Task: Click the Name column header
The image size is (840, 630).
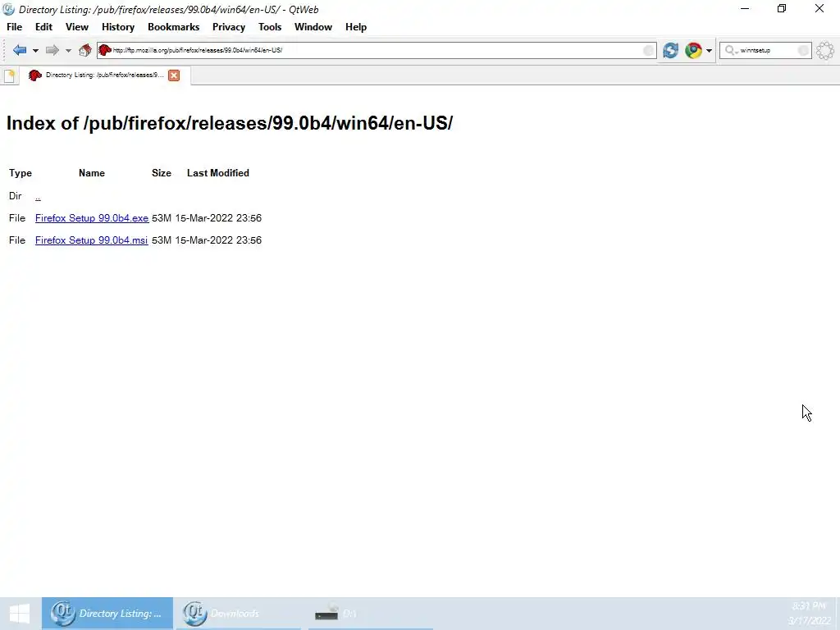Action: [92, 173]
